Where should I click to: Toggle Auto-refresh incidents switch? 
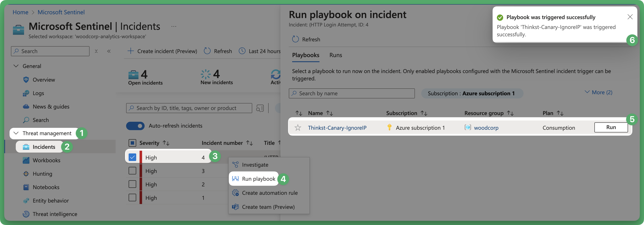tap(135, 126)
